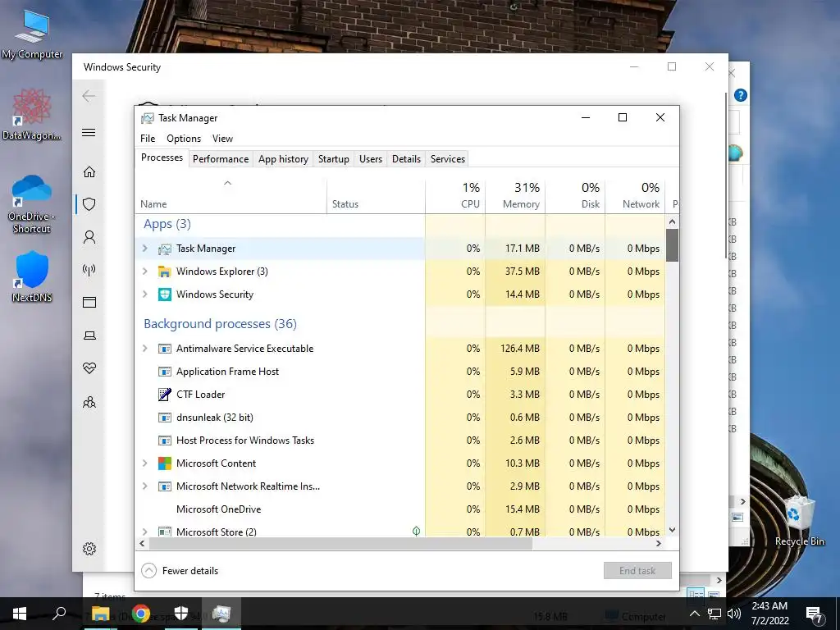Open the Windows Start button
This screenshot has width=840, height=630.
tap(20, 614)
